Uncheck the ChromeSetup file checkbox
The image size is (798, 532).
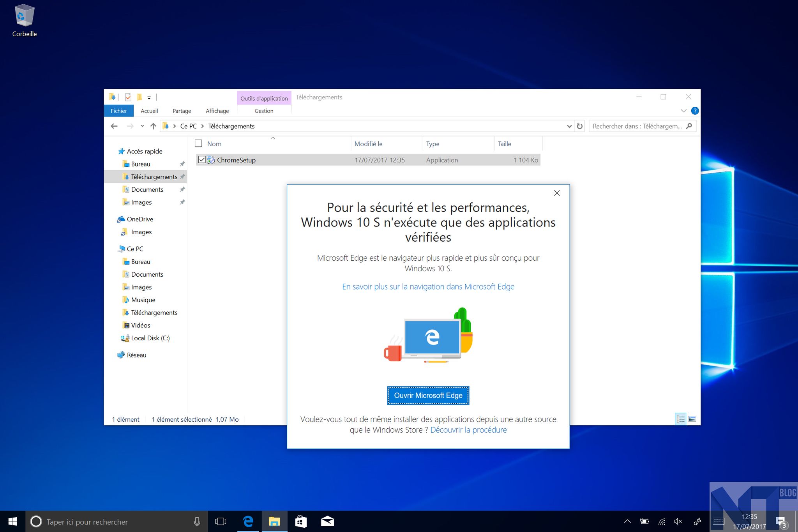202,160
